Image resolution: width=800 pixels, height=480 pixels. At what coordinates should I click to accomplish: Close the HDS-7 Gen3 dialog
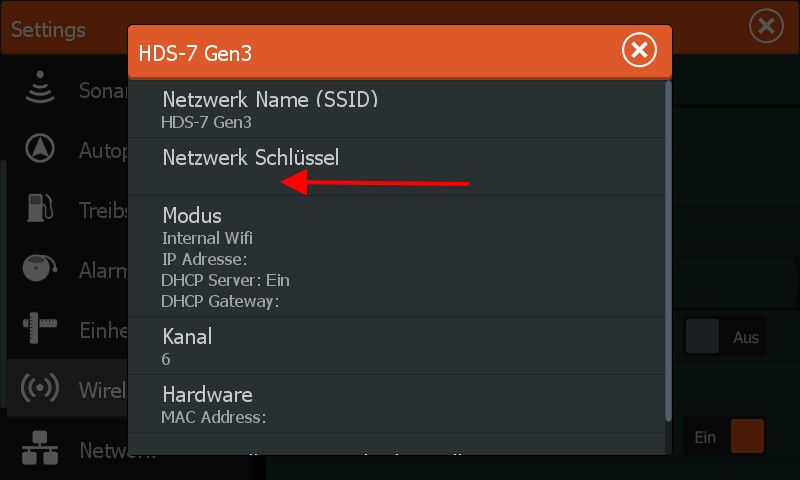click(639, 50)
